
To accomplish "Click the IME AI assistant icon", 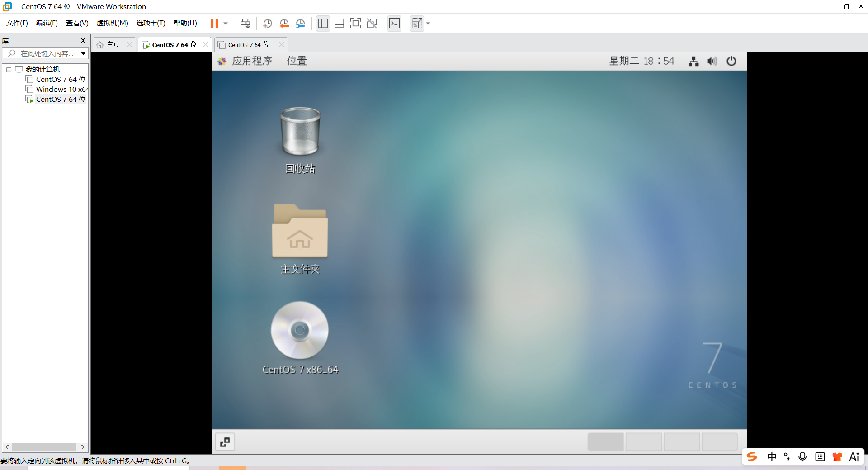I will click(x=854, y=456).
